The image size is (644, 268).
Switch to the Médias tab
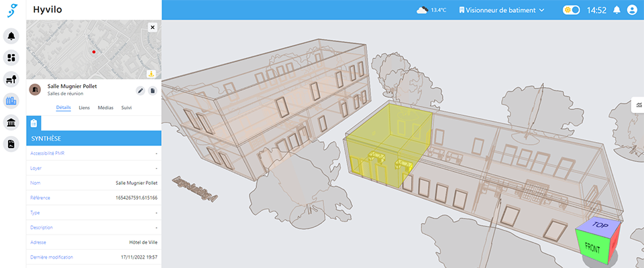[105, 107]
